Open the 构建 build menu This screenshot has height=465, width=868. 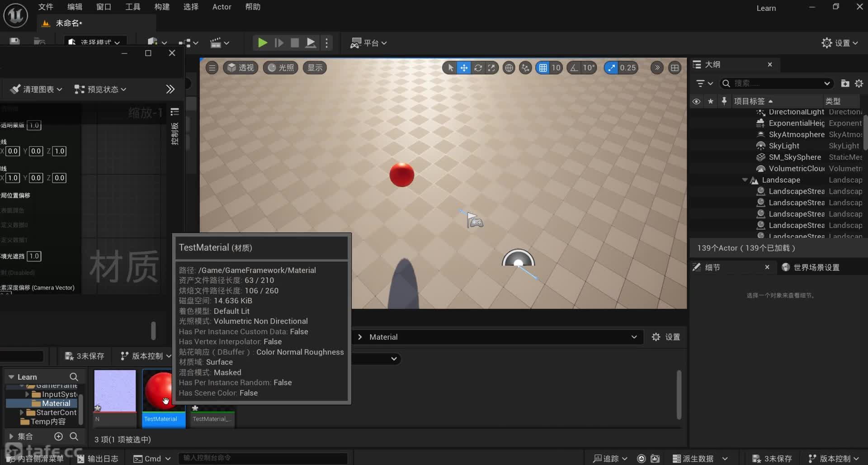(161, 7)
